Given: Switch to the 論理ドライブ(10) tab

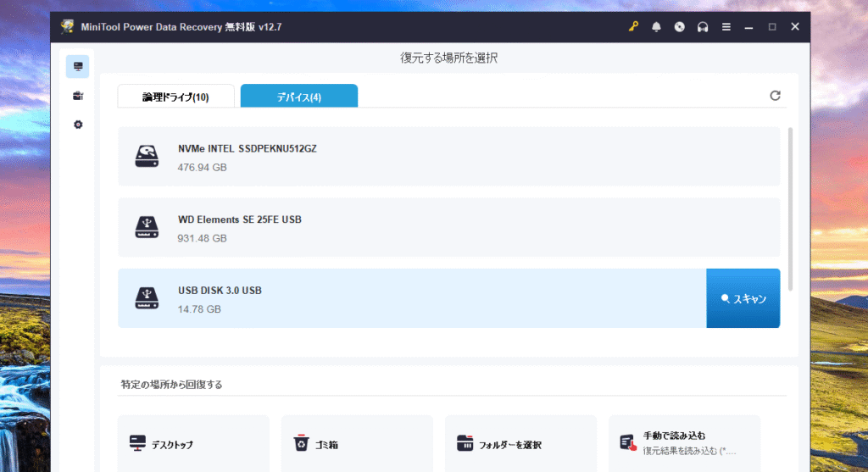Looking at the screenshot, I should pos(175,97).
